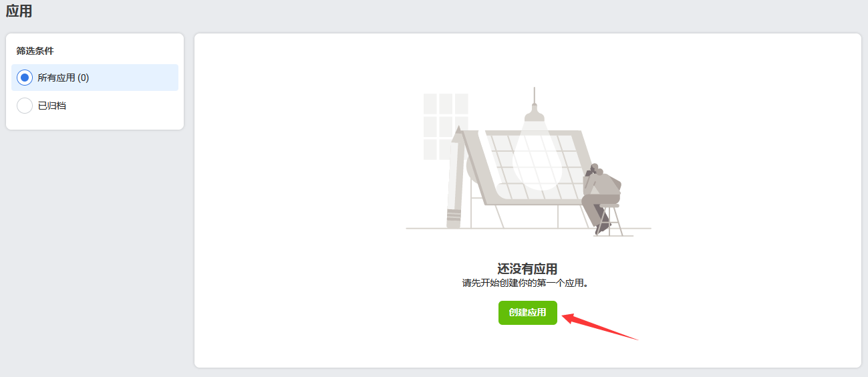Select the 所有应用 (0) radio button
This screenshot has height=377, width=868.
(x=25, y=78)
